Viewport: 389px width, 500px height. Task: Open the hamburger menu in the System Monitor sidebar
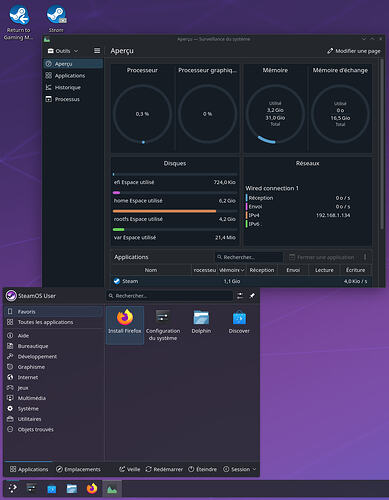[97, 51]
